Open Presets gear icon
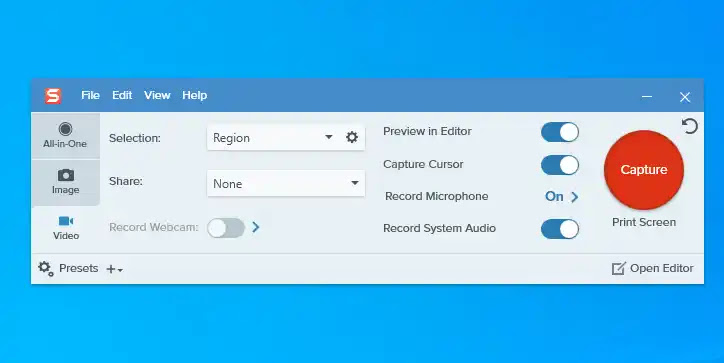 (45, 268)
